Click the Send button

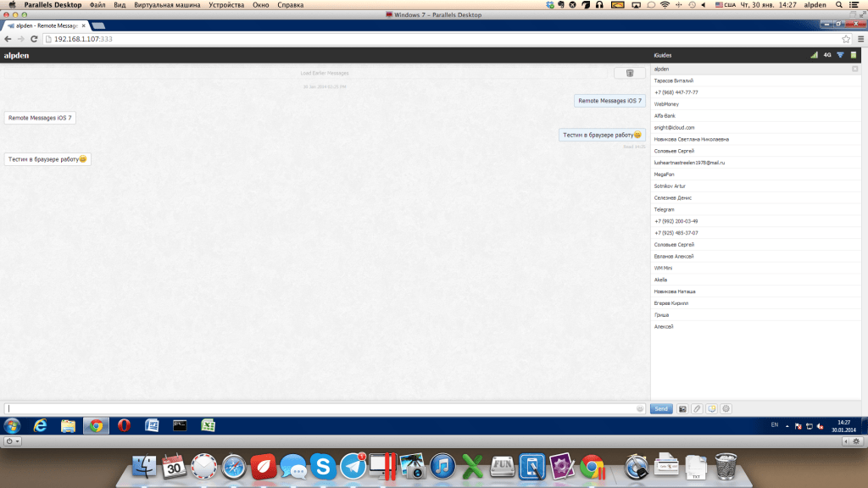coord(661,408)
